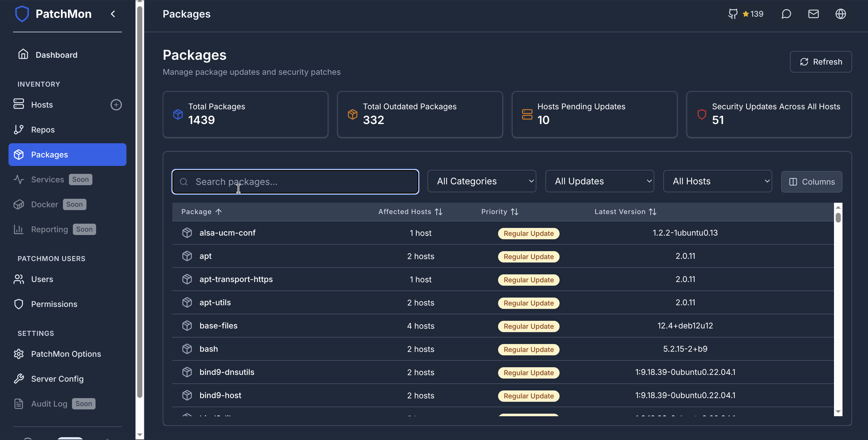Open PatchMon Options in Settings

click(66, 354)
